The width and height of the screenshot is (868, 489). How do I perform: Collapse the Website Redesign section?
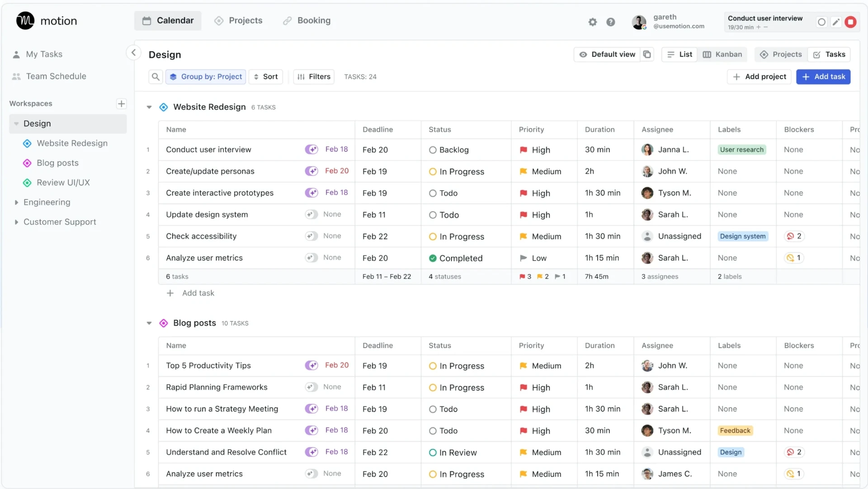149,107
